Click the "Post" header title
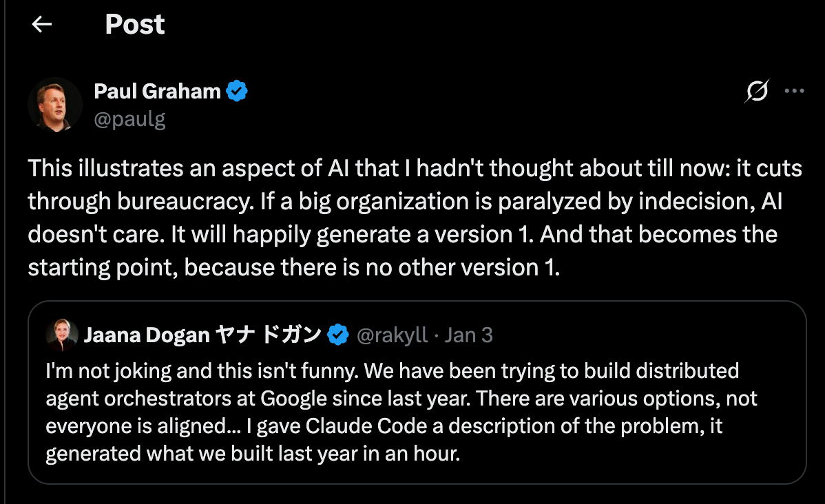825x504 pixels. click(x=135, y=25)
